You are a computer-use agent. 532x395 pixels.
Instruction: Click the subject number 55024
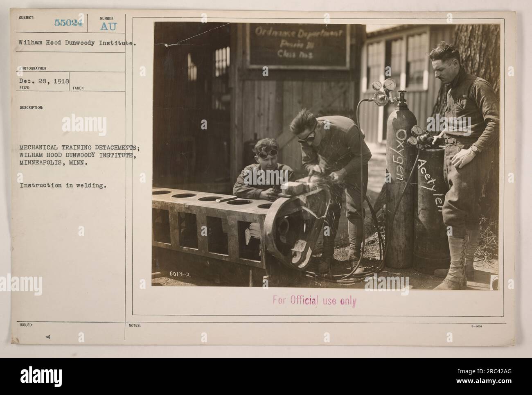point(69,23)
